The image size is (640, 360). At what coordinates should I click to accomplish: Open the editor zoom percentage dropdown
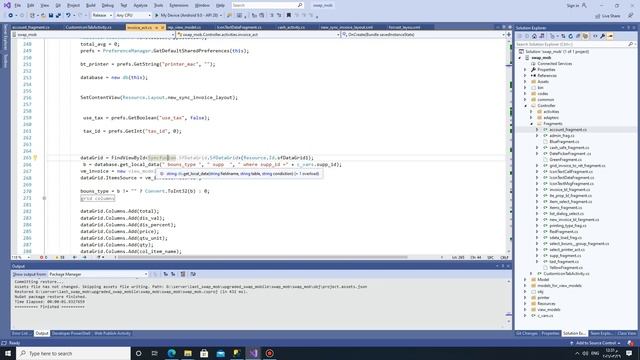click(x=21, y=258)
